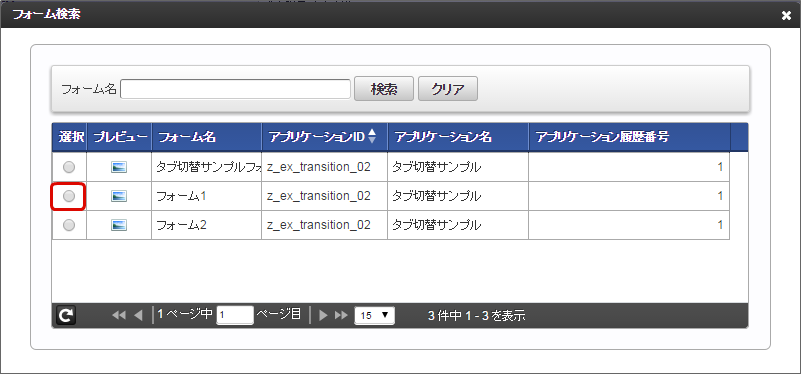Click タブ切替サンプル application name in フォーム2 row
The width and height of the screenshot is (801, 374).
(436, 225)
